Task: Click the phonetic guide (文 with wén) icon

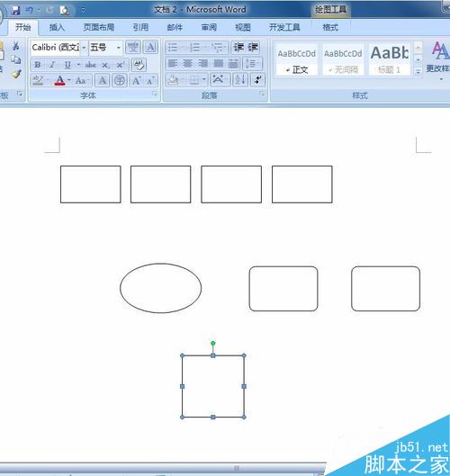Action: (x=133, y=48)
